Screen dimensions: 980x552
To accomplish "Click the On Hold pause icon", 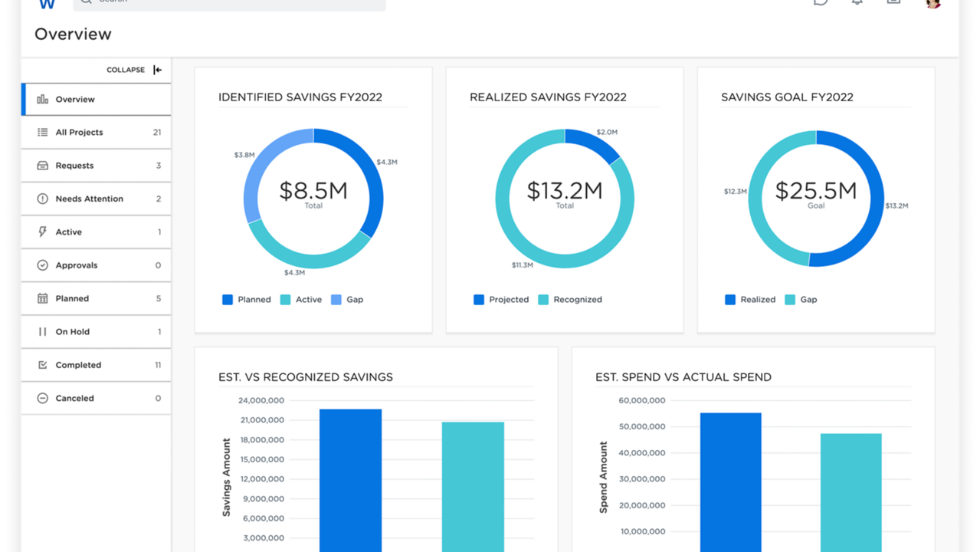I will (x=43, y=332).
